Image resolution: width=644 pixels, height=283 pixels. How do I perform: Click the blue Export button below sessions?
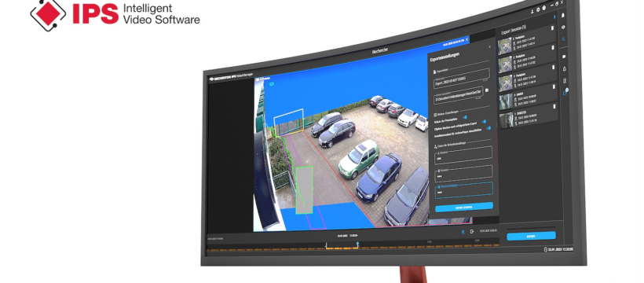531,237
